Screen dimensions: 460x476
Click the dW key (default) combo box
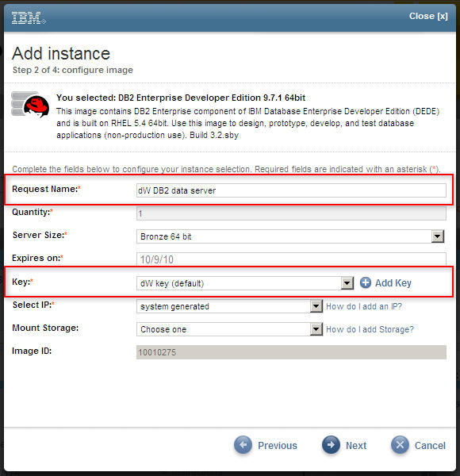tap(245, 283)
